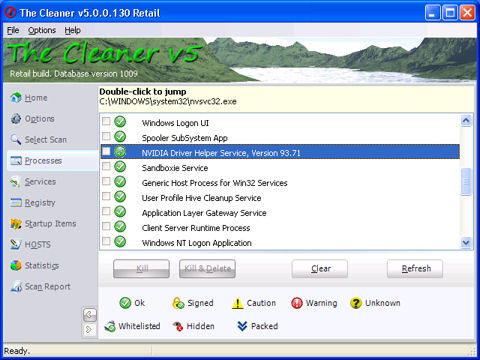Click the Signed legend icon

[x=178, y=303]
